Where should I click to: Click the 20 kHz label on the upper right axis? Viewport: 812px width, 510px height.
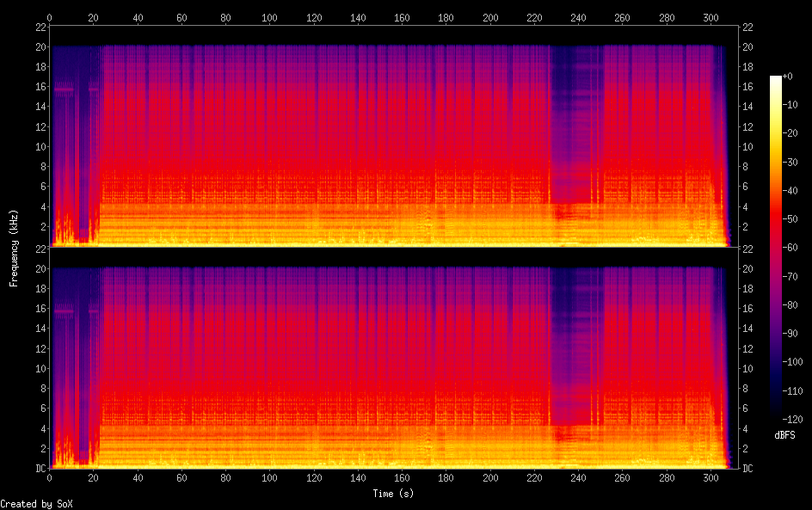[x=748, y=46]
